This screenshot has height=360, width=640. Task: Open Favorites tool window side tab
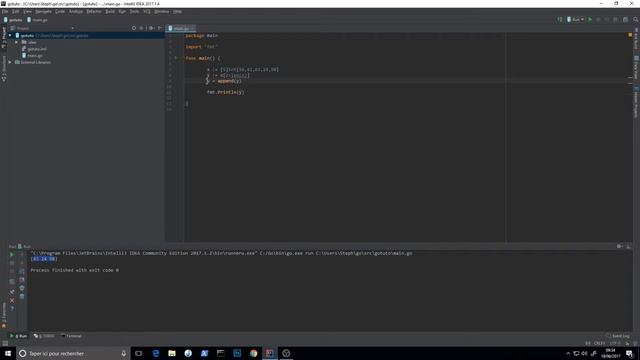[4, 315]
